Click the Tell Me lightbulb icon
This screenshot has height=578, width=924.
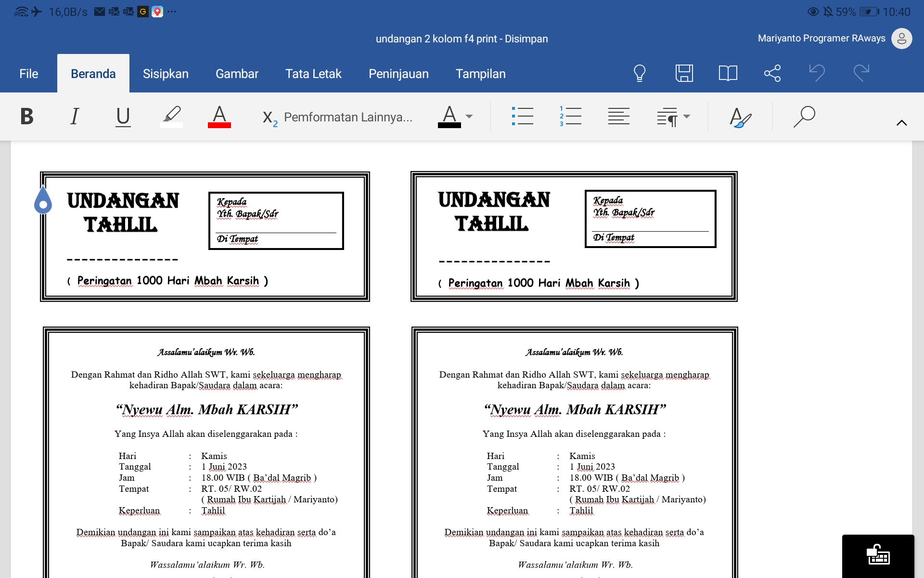point(639,73)
